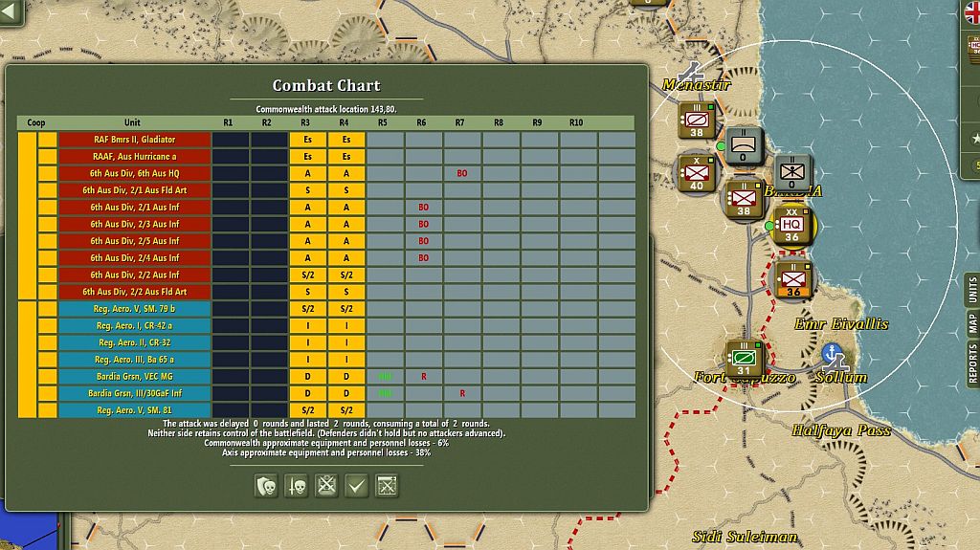Click the BO marker in the 2/1 Aus Inf row

click(x=423, y=207)
